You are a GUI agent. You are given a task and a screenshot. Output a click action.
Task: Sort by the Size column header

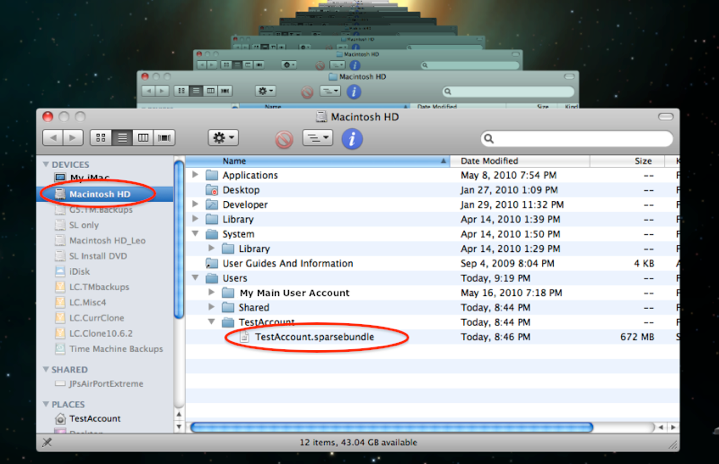627,161
